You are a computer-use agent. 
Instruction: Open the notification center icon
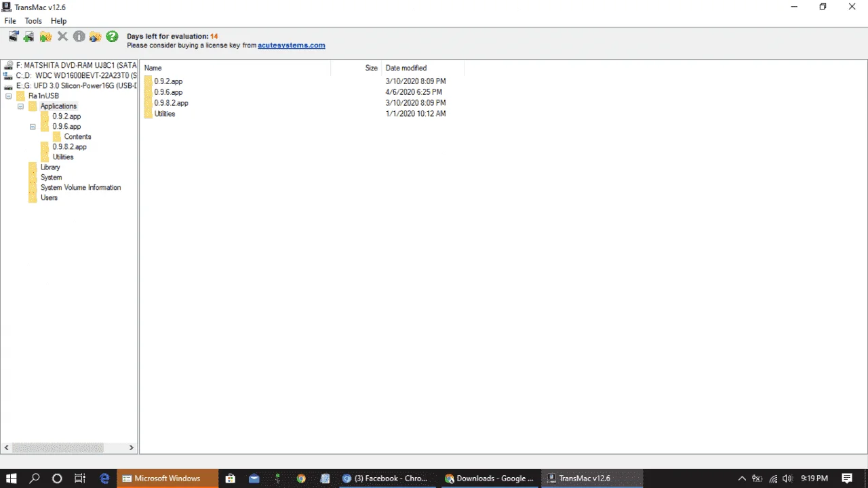pos(847,479)
